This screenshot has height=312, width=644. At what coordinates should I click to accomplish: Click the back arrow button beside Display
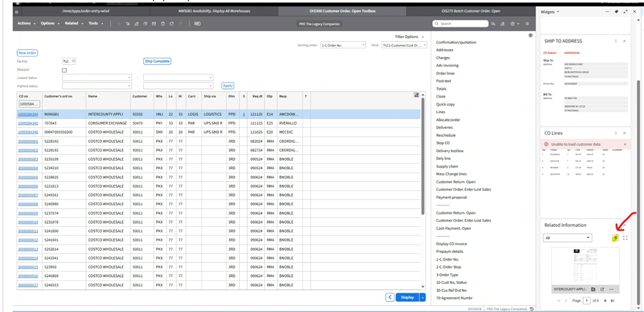point(390,297)
